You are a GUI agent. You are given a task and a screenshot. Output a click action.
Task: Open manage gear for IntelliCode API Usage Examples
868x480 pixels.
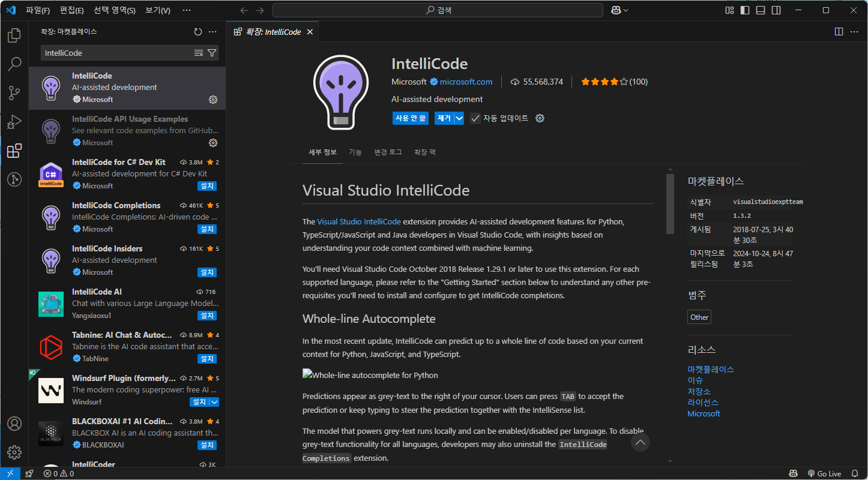coord(212,143)
